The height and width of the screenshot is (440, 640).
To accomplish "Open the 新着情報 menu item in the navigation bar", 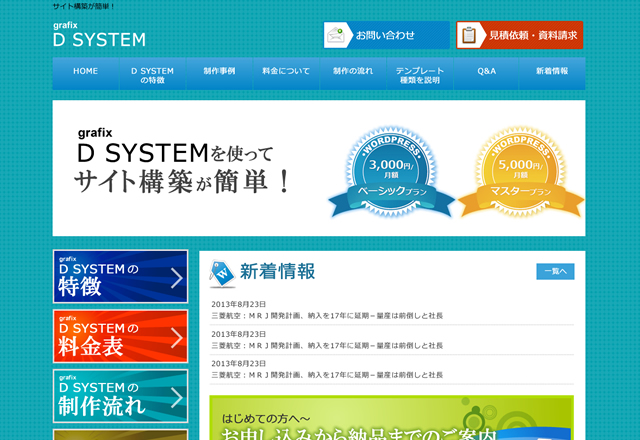I will (552, 73).
